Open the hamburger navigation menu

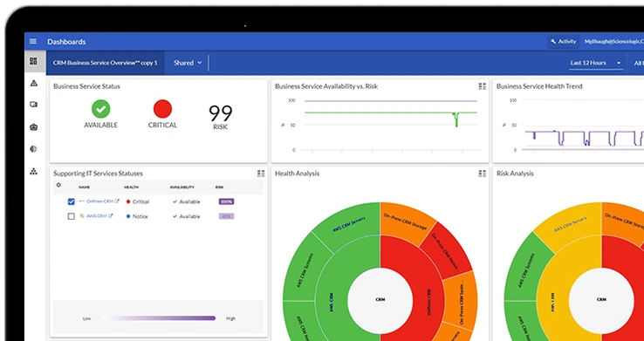click(33, 42)
